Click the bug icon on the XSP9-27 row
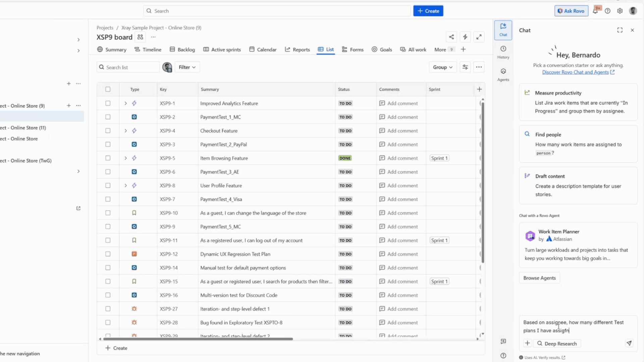 click(134, 309)
